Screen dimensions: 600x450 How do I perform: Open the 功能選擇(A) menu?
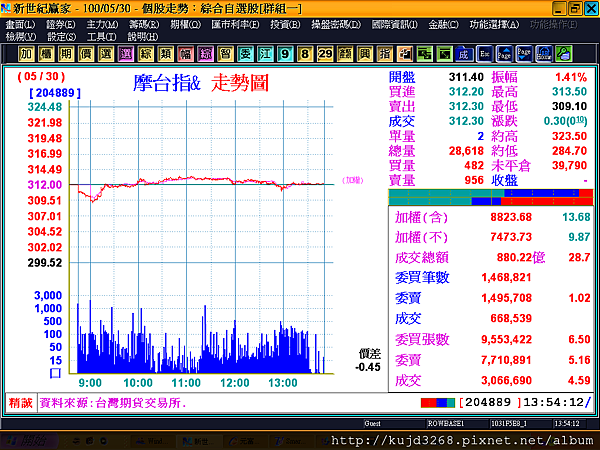494,25
